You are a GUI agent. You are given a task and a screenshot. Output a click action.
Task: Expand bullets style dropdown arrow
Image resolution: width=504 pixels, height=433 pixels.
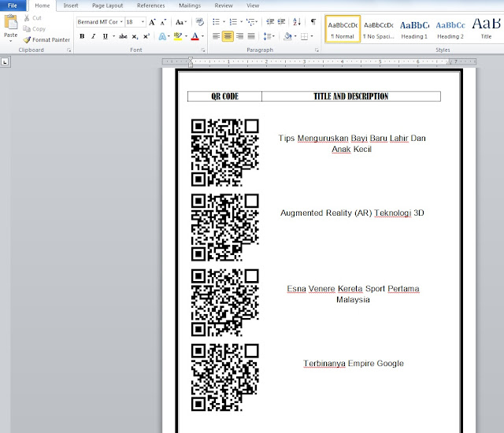224,22
